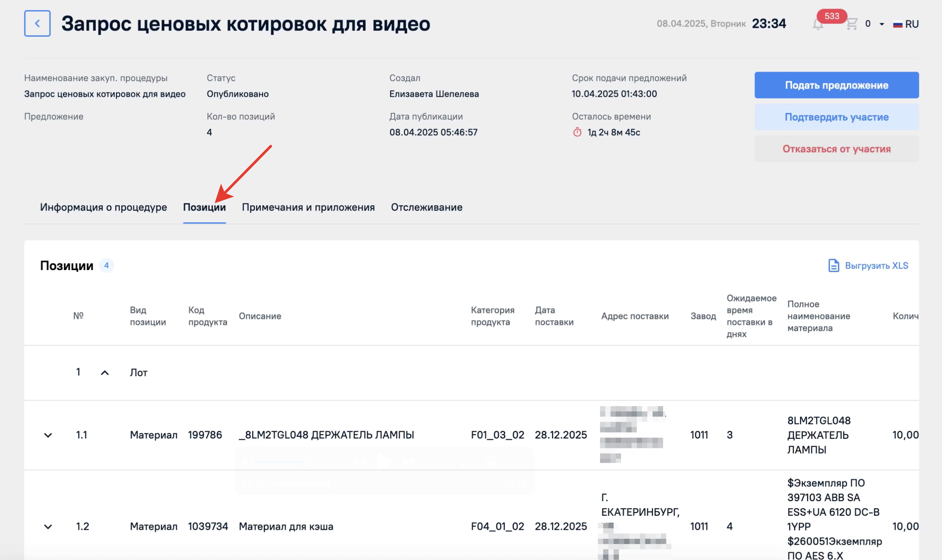The height and width of the screenshot is (560, 942).
Task: Open the Примечания и приложения tab
Action: [x=308, y=207]
